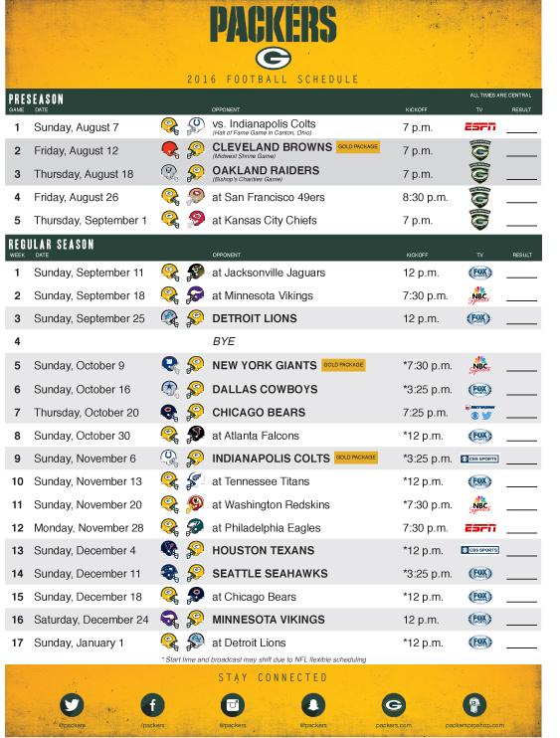Click the Gold Package badge beside New York Giants
This screenshot has height=738, width=560.
[343, 365]
